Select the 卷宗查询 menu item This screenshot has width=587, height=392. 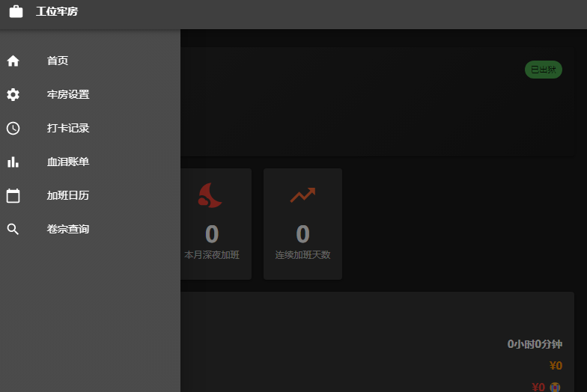pos(90,229)
